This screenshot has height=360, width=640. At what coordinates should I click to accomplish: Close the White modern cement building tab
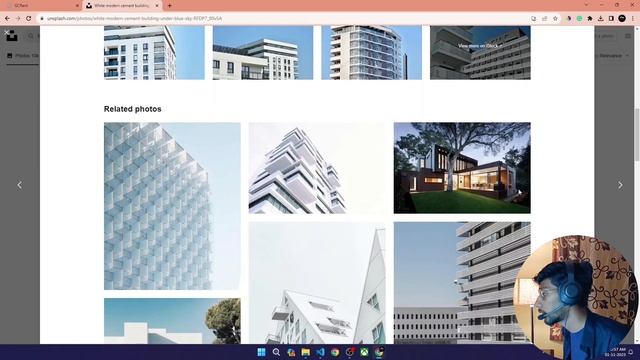pyautogui.click(x=157, y=6)
